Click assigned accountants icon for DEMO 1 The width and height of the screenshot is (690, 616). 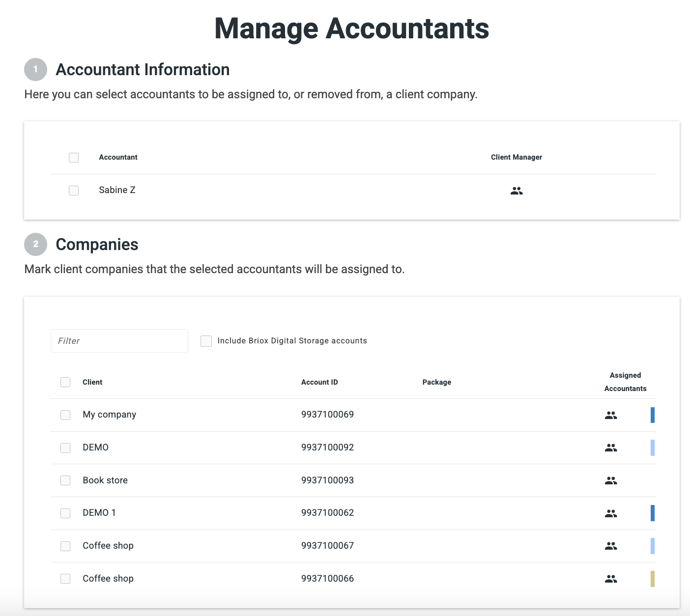coord(610,513)
